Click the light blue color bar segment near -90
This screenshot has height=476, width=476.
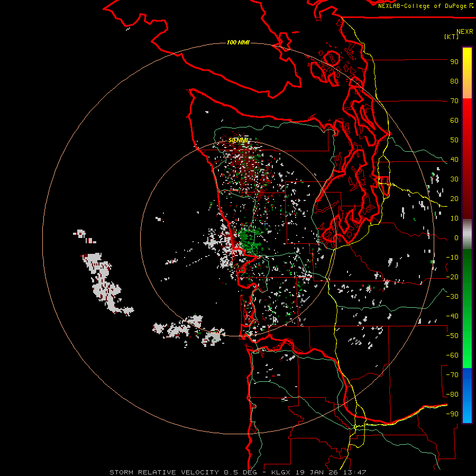click(x=467, y=413)
